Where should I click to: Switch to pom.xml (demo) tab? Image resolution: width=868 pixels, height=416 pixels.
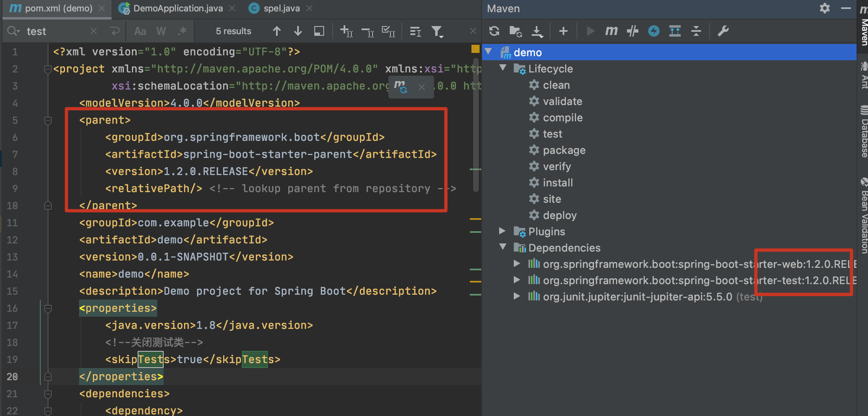pyautogui.click(x=57, y=9)
